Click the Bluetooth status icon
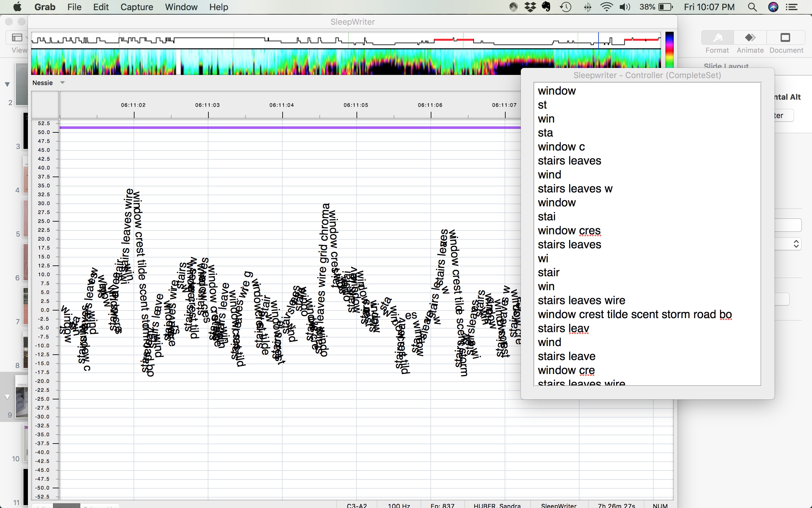This screenshot has width=812, height=508. coord(587,7)
